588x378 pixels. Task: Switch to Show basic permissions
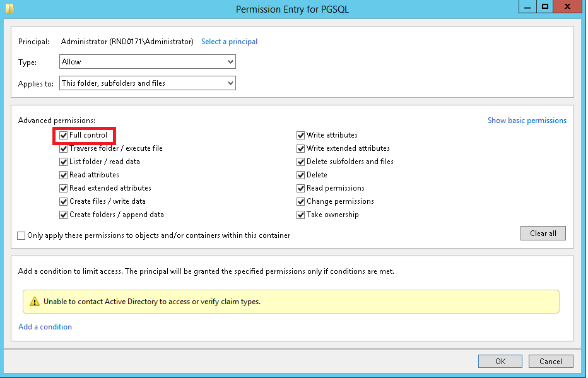click(x=527, y=121)
